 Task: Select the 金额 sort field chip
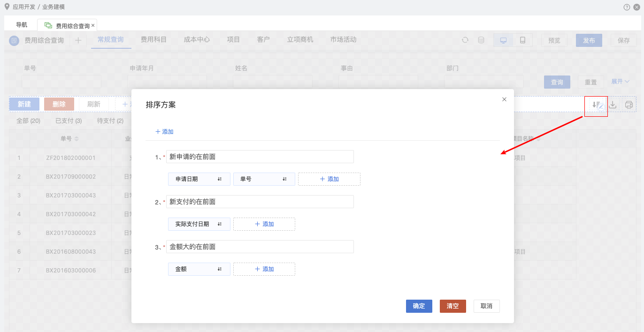(199, 269)
